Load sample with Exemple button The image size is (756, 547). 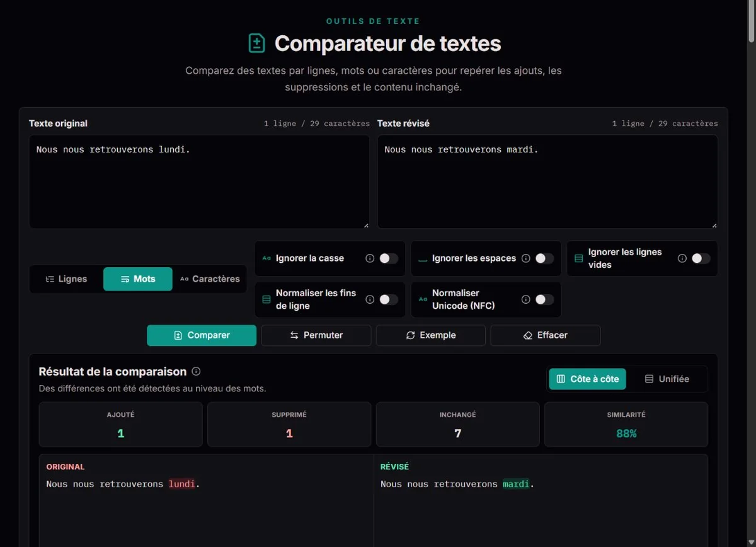point(431,335)
